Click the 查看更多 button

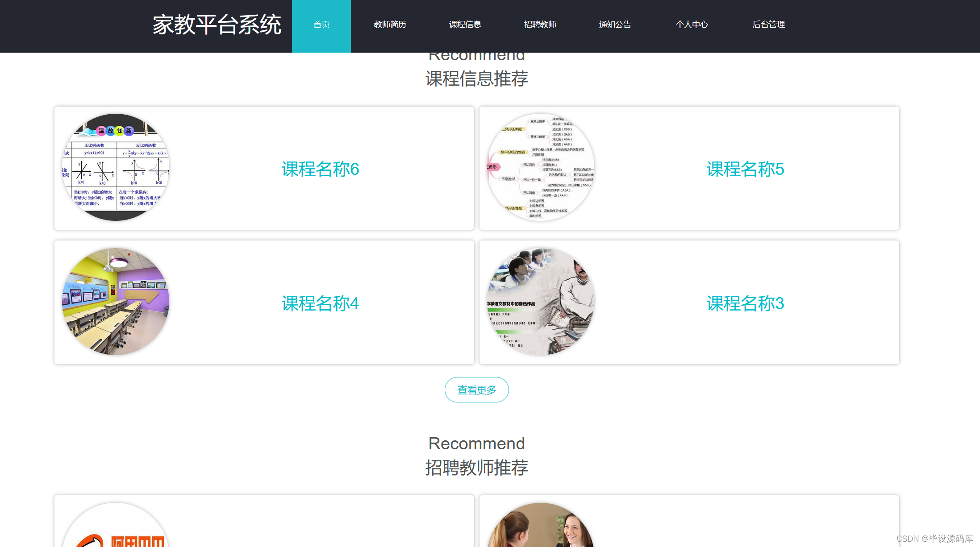pos(477,390)
